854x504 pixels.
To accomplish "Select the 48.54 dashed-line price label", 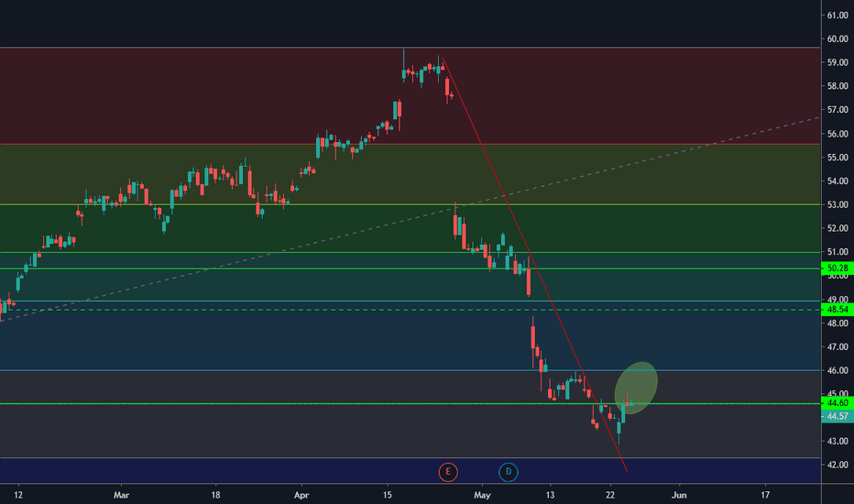I will point(838,310).
